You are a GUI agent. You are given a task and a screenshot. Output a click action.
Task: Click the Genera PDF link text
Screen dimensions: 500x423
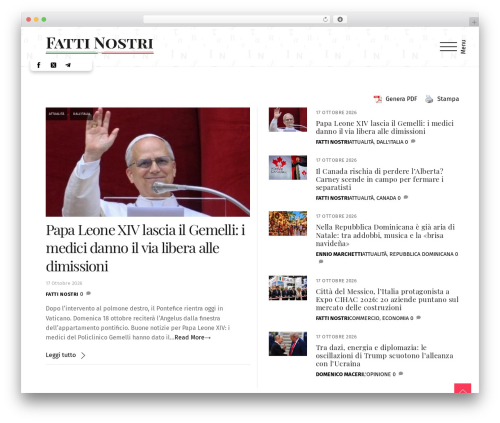click(401, 99)
